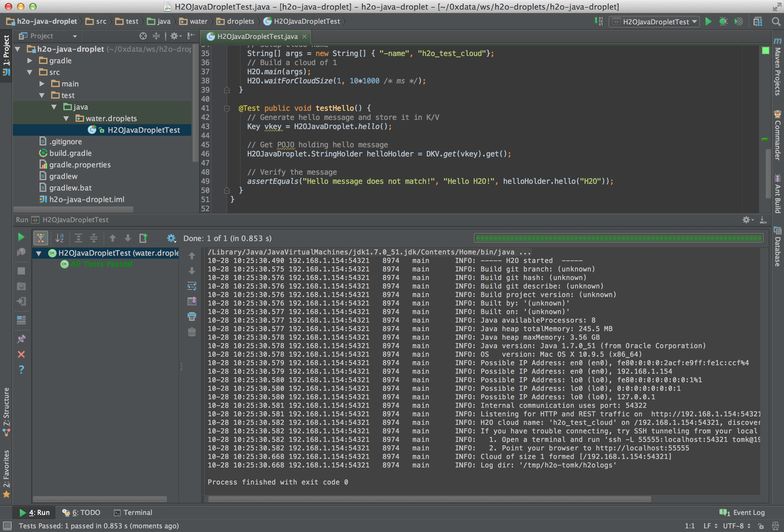Open the Ant Build side panel
This screenshot has width=784, height=532.
[x=778, y=194]
